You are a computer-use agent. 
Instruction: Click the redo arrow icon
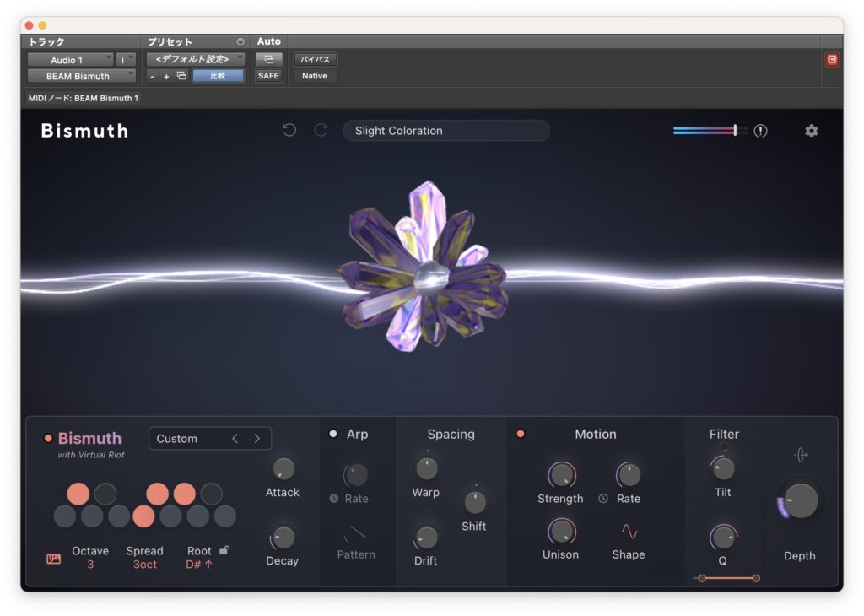point(321,131)
